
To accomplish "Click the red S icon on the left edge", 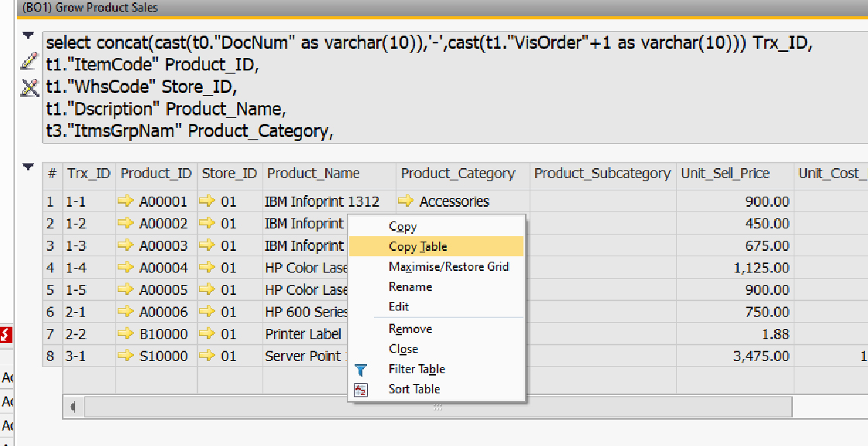I will pyautogui.click(x=4, y=333).
